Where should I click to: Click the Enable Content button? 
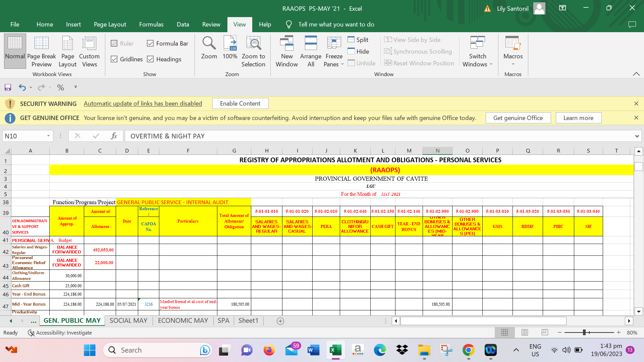click(x=240, y=104)
